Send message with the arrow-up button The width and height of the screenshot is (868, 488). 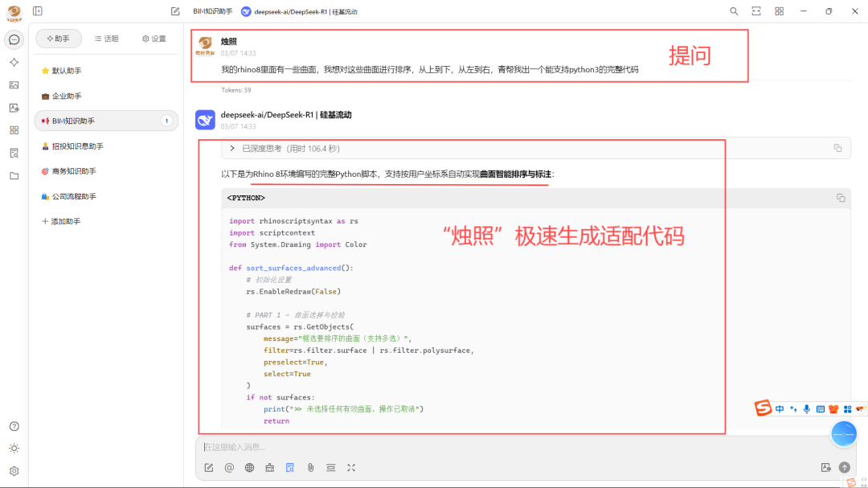pyautogui.click(x=844, y=468)
